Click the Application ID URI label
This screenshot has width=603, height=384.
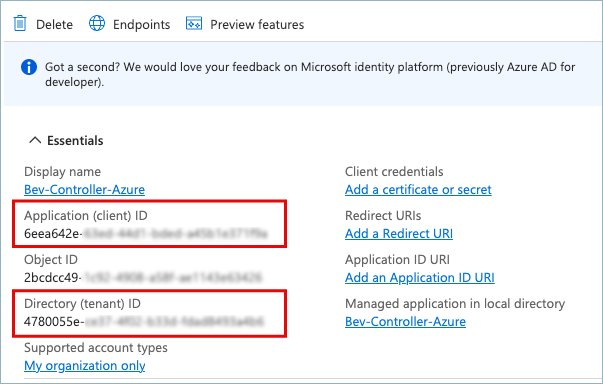pyautogui.click(x=397, y=260)
